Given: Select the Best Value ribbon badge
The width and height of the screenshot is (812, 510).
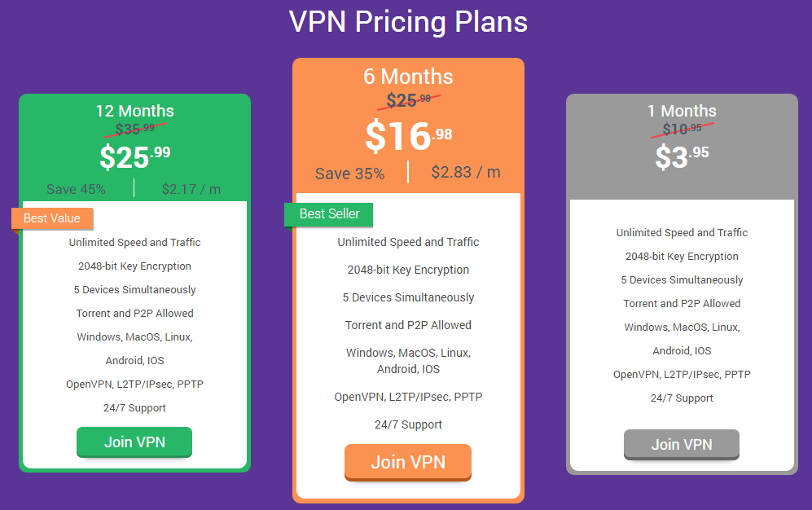Looking at the screenshot, I should 52,218.
